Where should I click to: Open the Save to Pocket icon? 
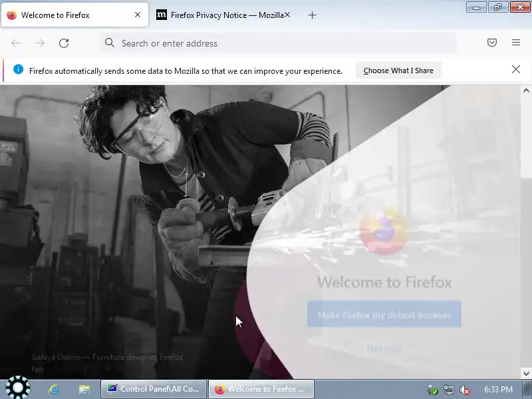pos(492,43)
